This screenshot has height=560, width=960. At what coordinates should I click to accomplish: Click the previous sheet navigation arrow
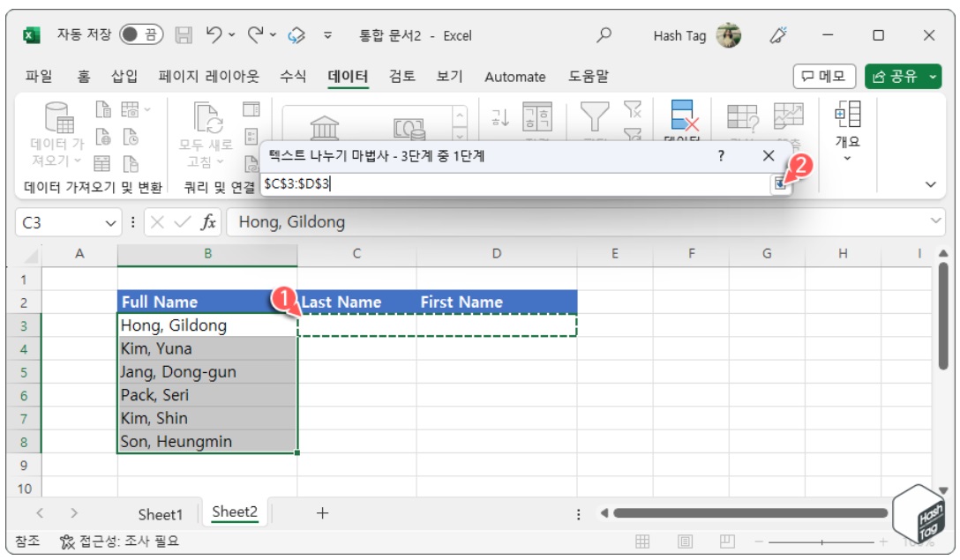tap(40, 513)
